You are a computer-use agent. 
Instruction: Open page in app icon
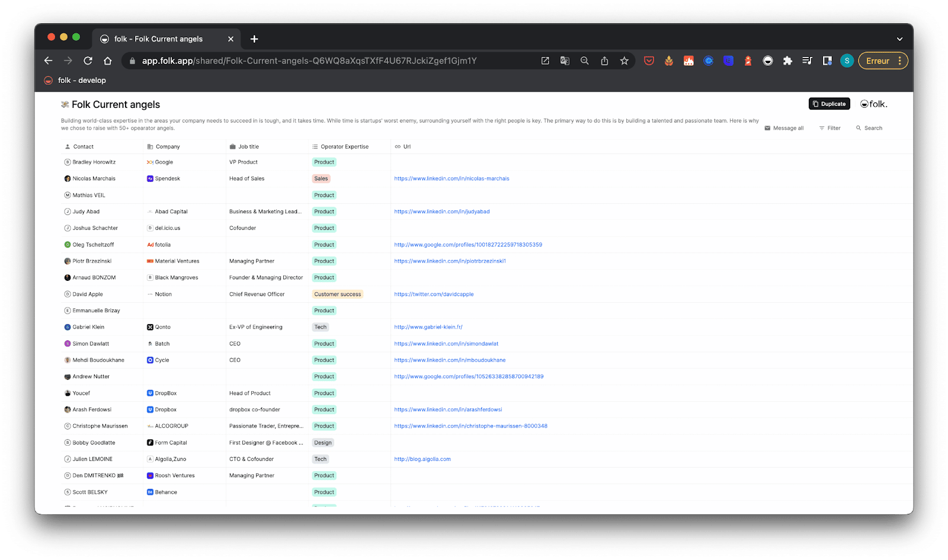545,60
